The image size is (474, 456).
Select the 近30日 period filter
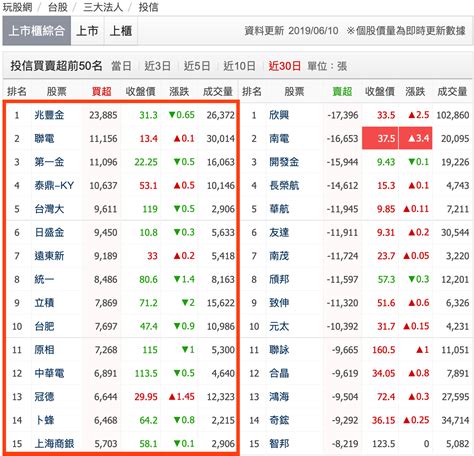285,66
